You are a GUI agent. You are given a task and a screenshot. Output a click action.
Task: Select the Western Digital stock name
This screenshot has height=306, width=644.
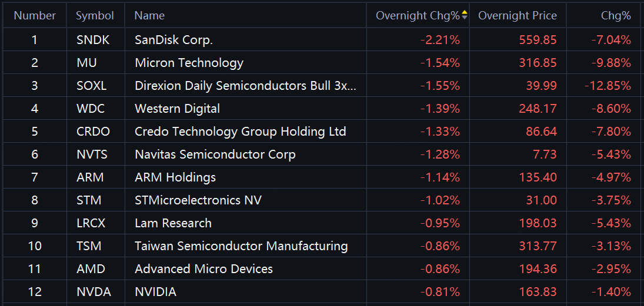point(177,109)
